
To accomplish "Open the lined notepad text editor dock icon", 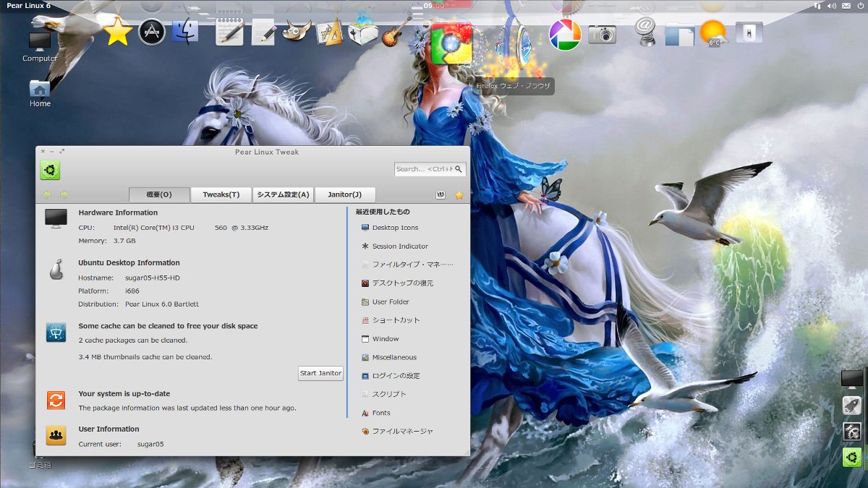I will click(229, 33).
